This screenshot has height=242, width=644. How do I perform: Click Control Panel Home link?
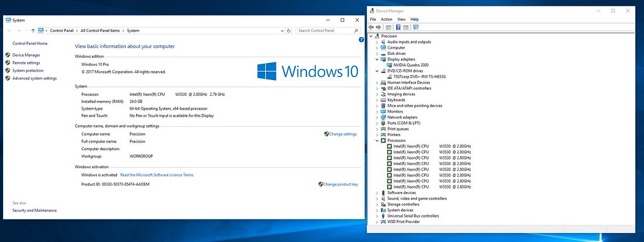point(30,43)
